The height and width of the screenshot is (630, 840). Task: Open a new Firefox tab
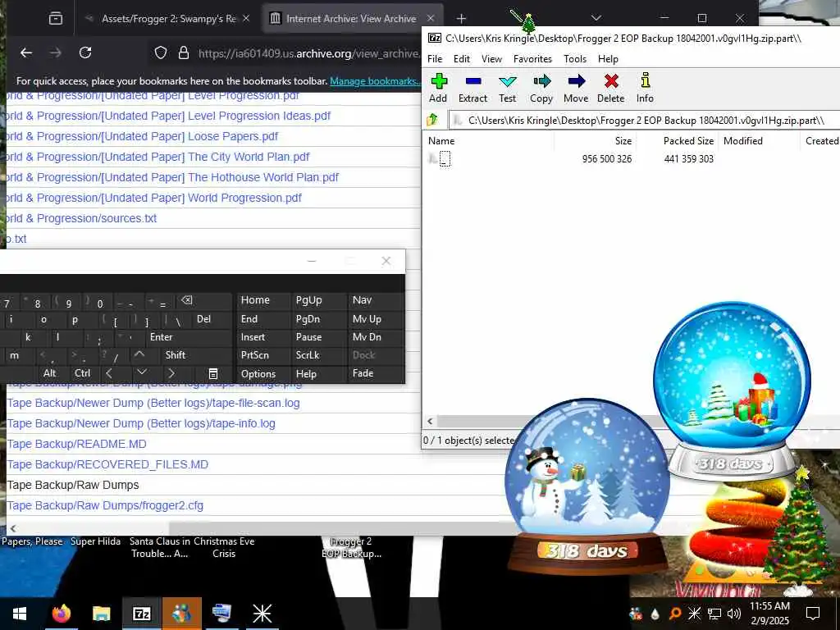[461, 19]
